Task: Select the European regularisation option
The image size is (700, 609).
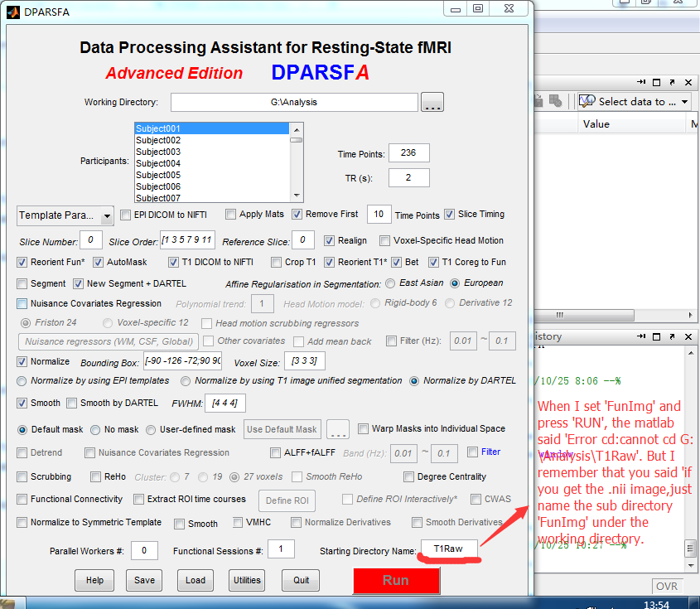Action: [x=455, y=283]
